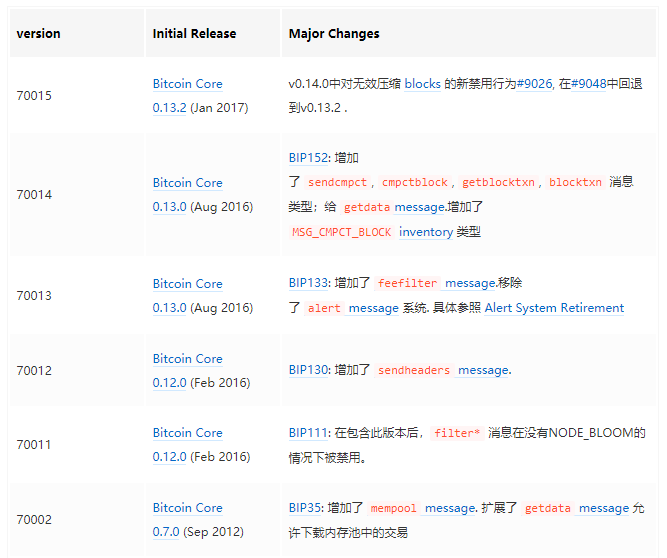Click getdata message link in 70002 row

576,508
